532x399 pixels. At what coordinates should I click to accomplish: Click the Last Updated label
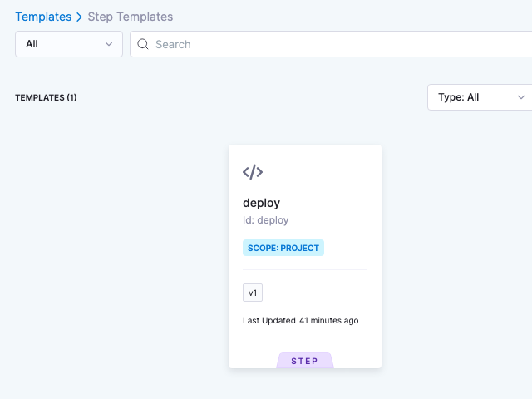click(x=268, y=320)
